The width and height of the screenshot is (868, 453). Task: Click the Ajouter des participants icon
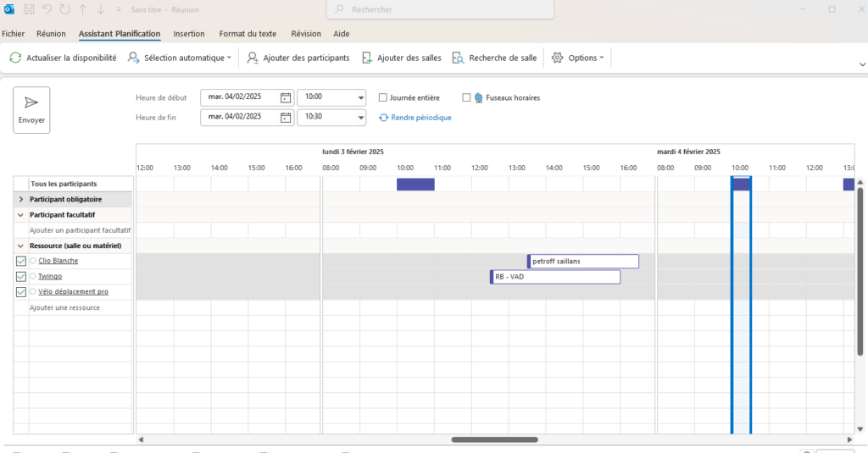253,58
